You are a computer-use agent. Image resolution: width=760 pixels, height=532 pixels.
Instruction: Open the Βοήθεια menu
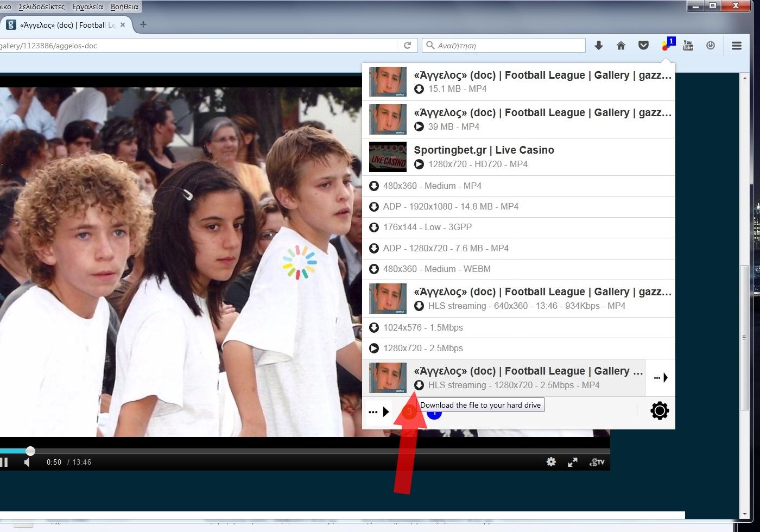[x=124, y=7]
